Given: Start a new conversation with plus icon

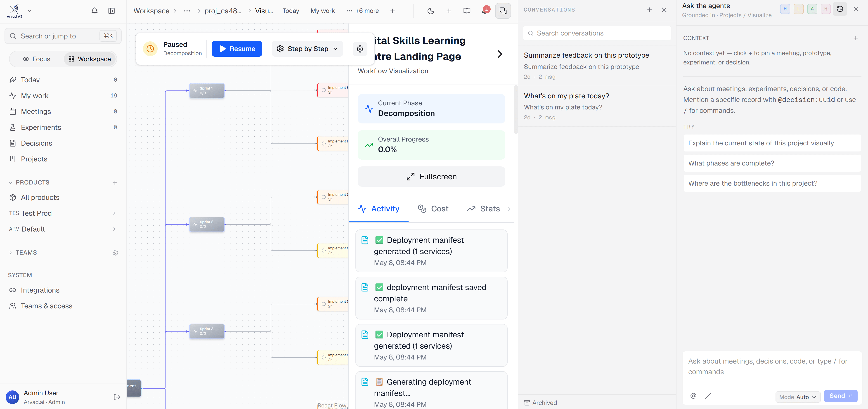Looking at the screenshot, I should click(649, 10).
